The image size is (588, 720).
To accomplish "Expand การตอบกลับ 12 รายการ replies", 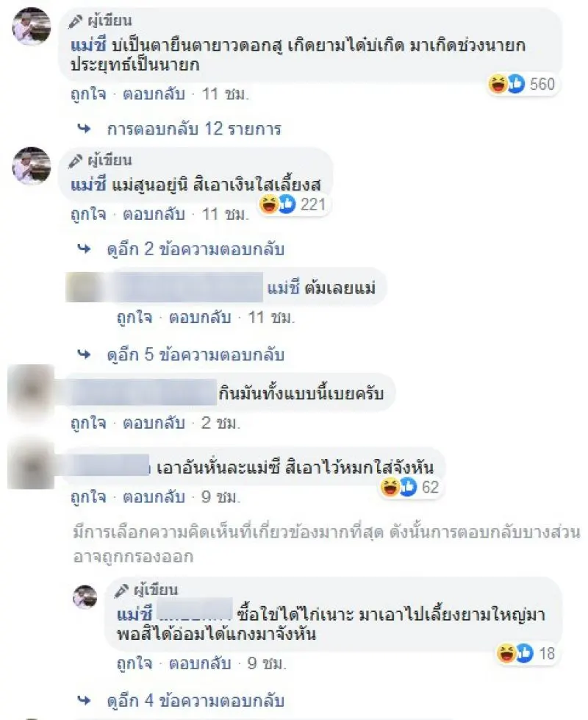I will (x=194, y=129).
